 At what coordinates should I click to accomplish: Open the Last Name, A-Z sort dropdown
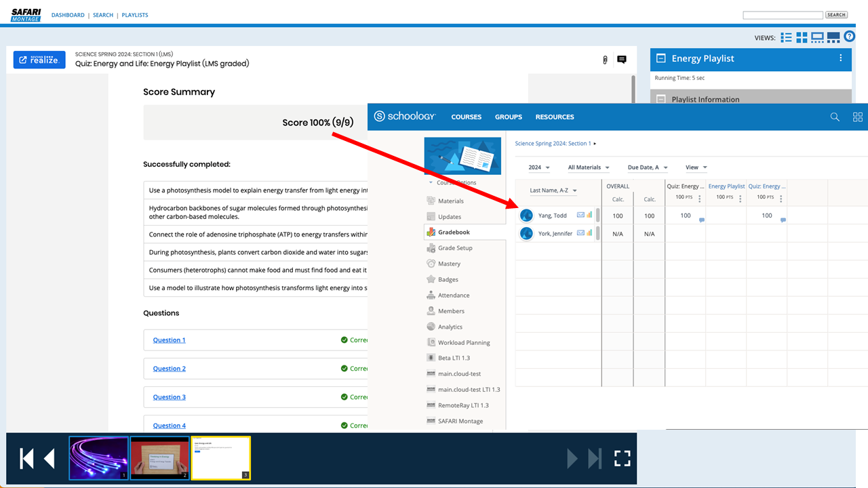(x=553, y=190)
